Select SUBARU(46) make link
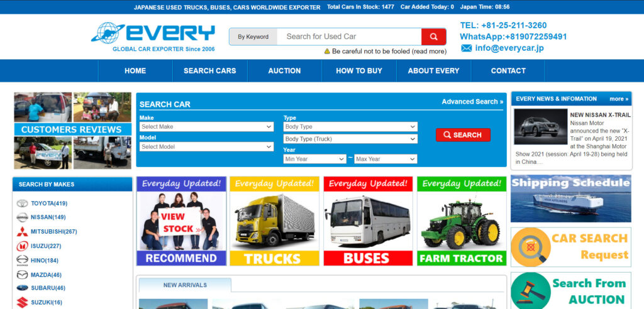The width and height of the screenshot is (644, 309). tap(48, 288)
